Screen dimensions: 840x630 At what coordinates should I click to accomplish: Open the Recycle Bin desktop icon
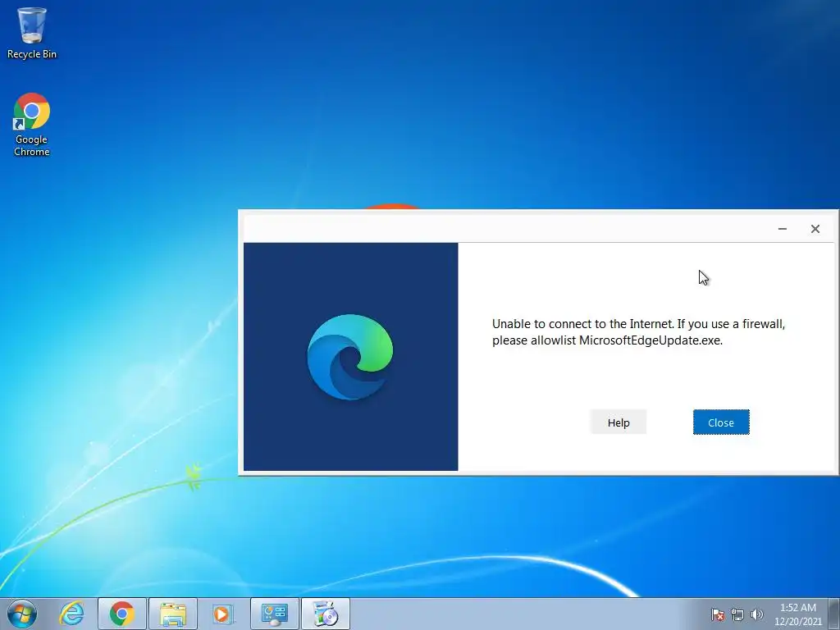click(32, 33)
